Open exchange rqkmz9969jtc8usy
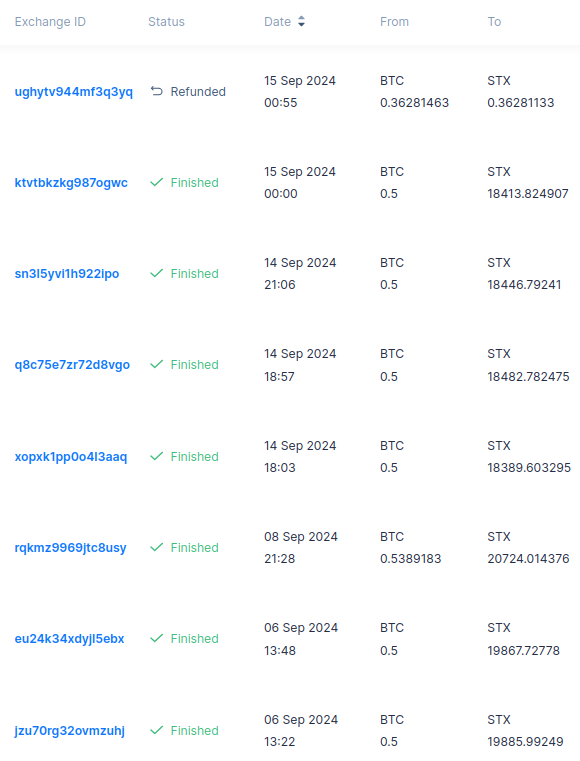This screenshot has height=761, width=580. coord(70,547)
